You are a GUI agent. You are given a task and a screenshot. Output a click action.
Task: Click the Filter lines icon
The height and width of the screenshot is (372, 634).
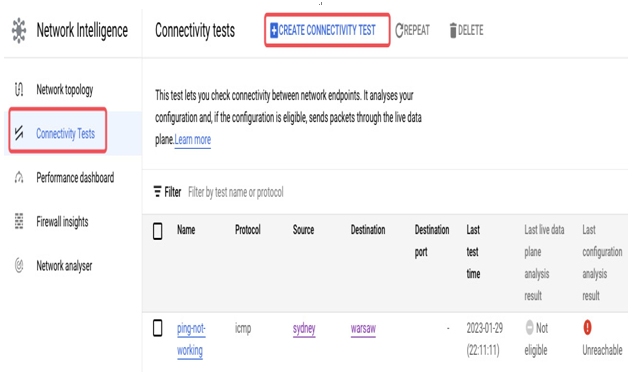tap(157, 192)
